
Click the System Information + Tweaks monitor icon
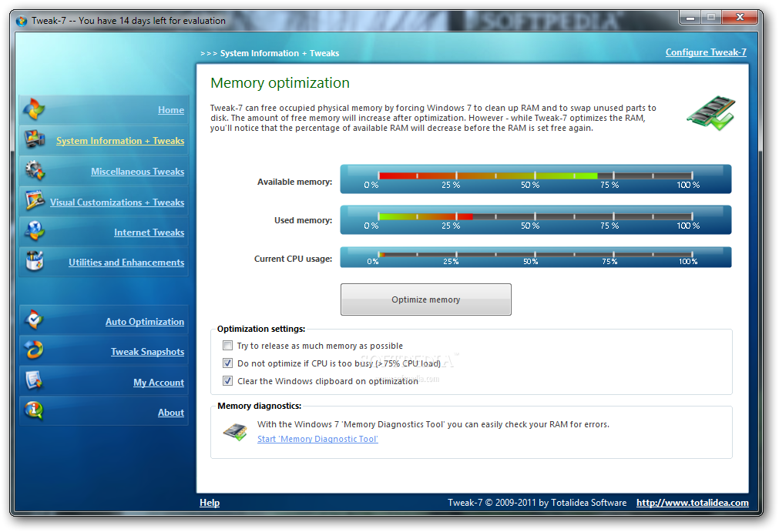[34, 139]
